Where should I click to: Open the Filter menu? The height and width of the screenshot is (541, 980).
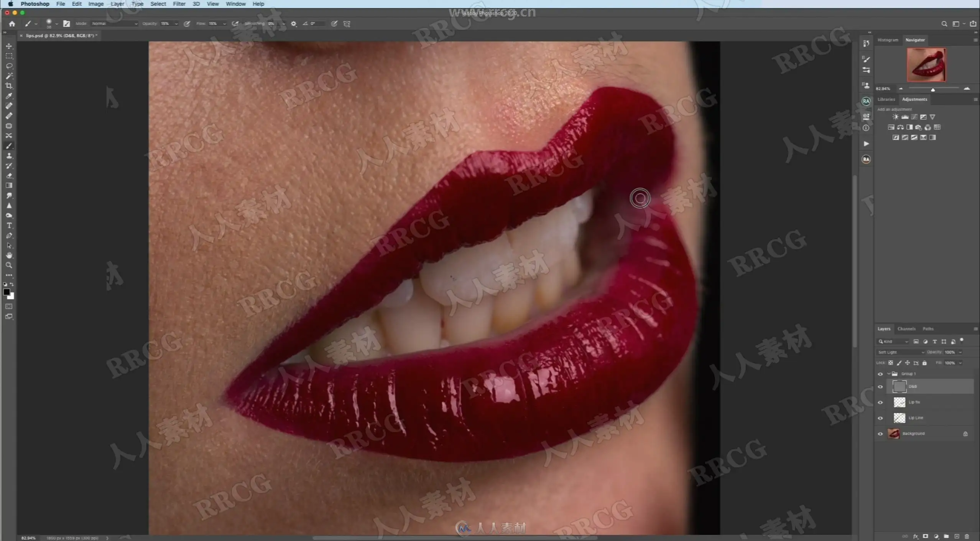click(x=179, y=4)
